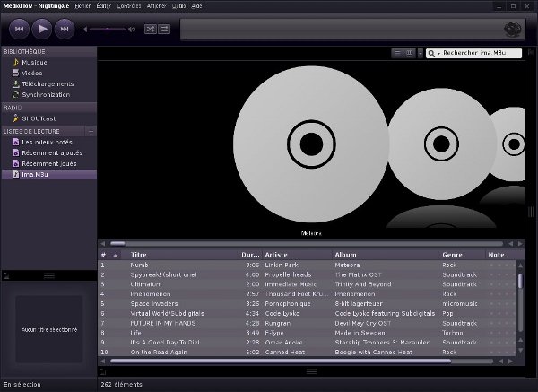Toggle shuffle playback mode

pyautogui.click(x=151, y=30)
